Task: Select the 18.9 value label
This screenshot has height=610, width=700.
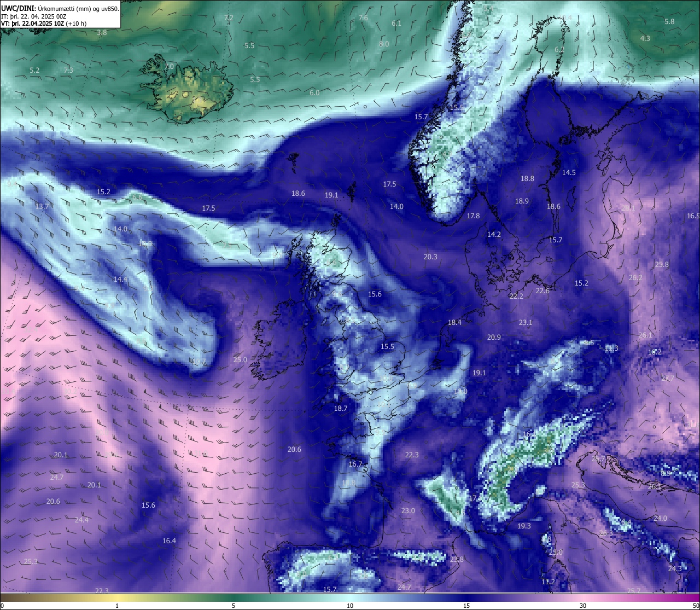Action: coord(522,201)
